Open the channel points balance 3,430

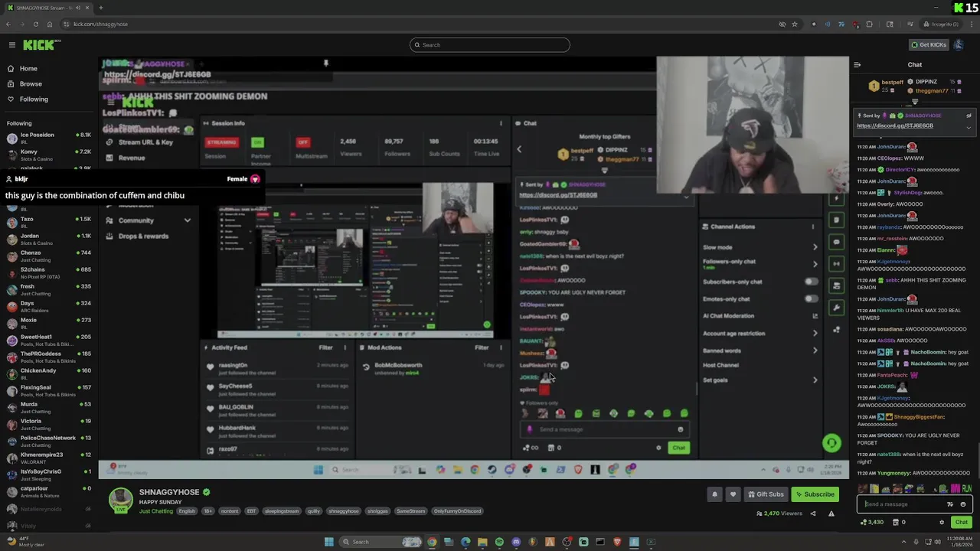(872, 523)
